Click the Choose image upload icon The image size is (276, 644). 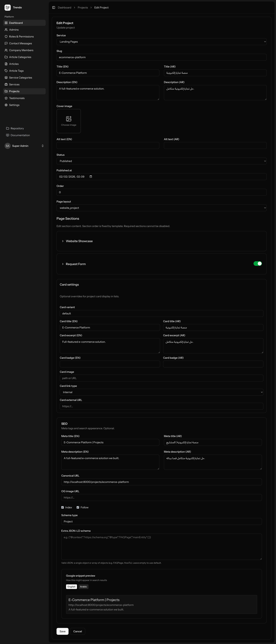[x=69, y=119]
